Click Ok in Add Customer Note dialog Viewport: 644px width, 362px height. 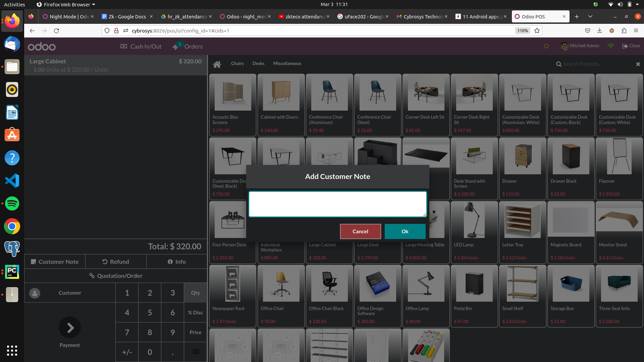coord(405,231)
